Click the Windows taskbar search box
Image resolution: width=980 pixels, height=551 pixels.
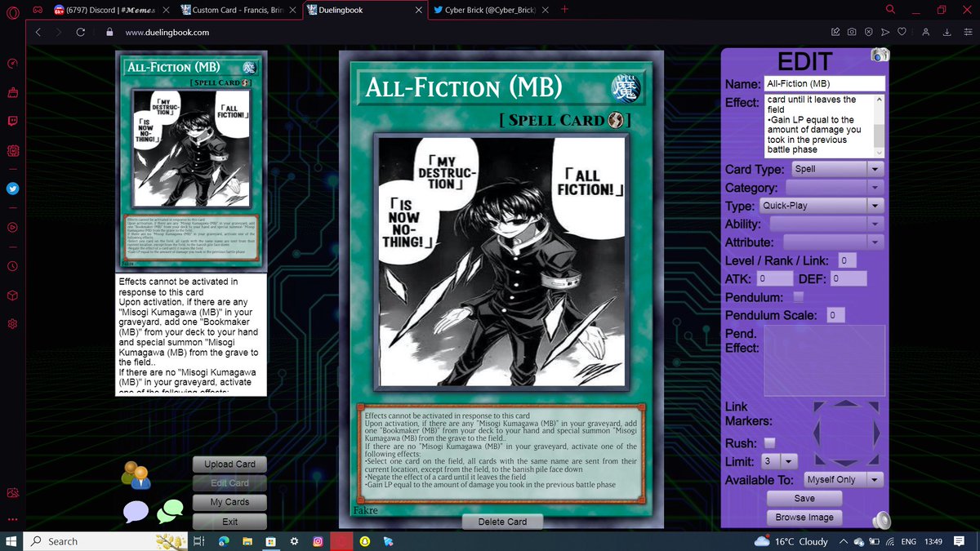105,541
